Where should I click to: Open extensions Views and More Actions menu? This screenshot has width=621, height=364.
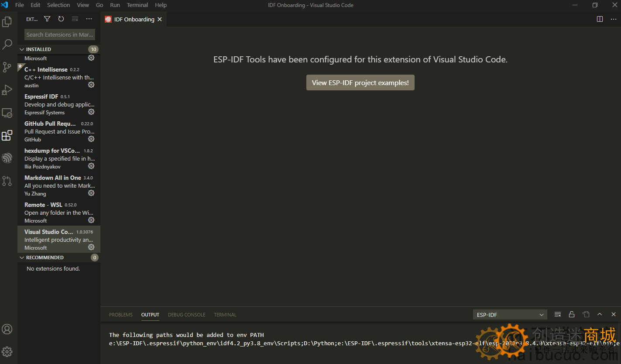[x=89, y=19]
